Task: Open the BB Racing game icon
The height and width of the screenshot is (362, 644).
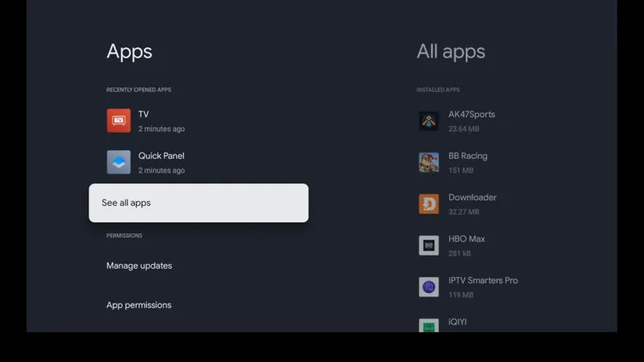Action: click(x=428, y=162)
